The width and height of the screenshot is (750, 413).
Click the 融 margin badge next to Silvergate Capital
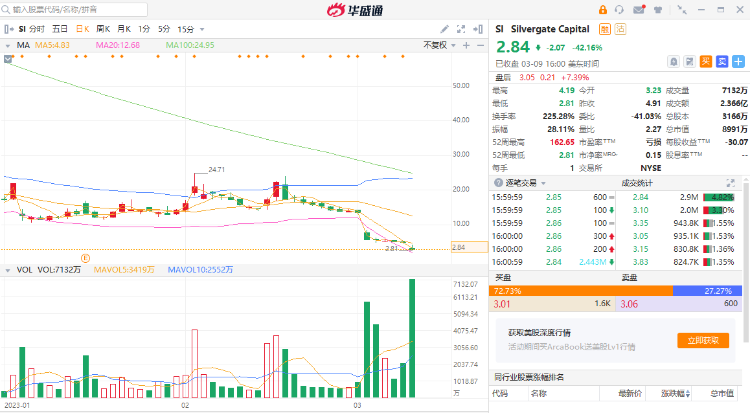[605, 29]
